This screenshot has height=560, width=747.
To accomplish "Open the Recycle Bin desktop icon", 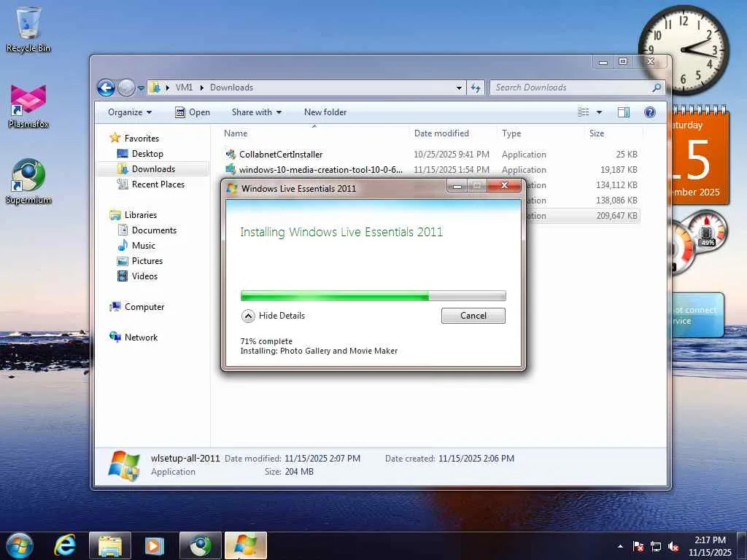I will point(28,28).
